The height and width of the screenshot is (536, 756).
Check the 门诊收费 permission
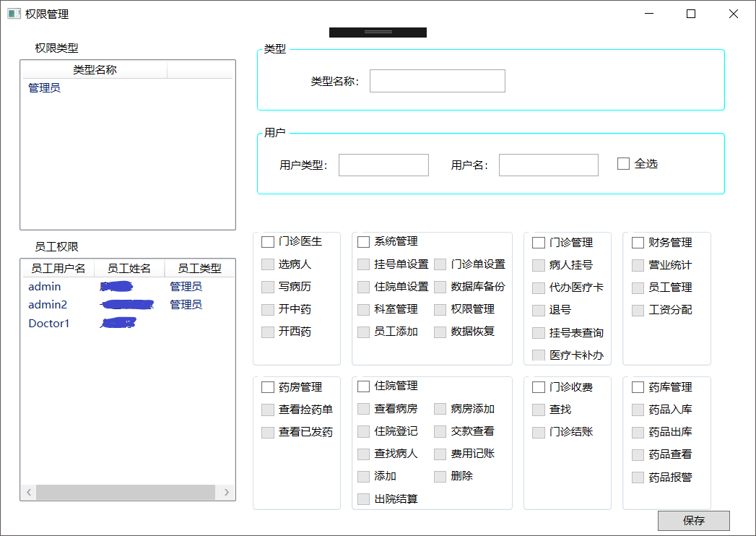pos(539,386)
